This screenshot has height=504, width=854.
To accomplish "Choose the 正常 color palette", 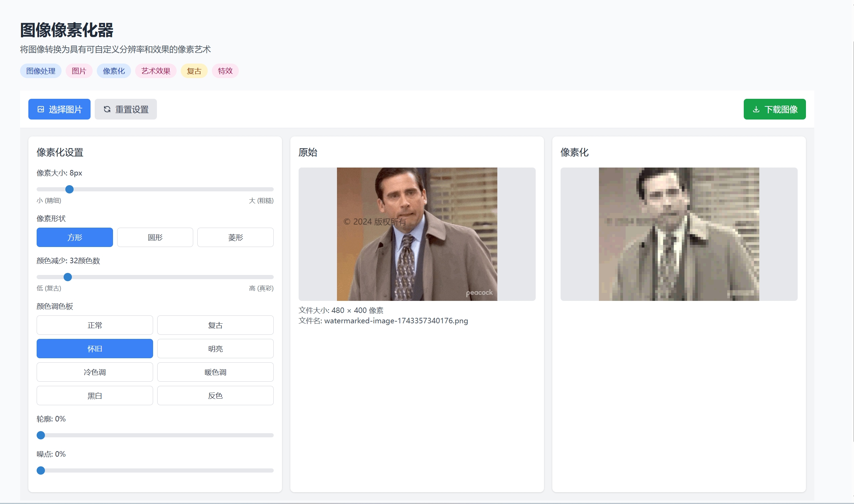I will 95,325.
